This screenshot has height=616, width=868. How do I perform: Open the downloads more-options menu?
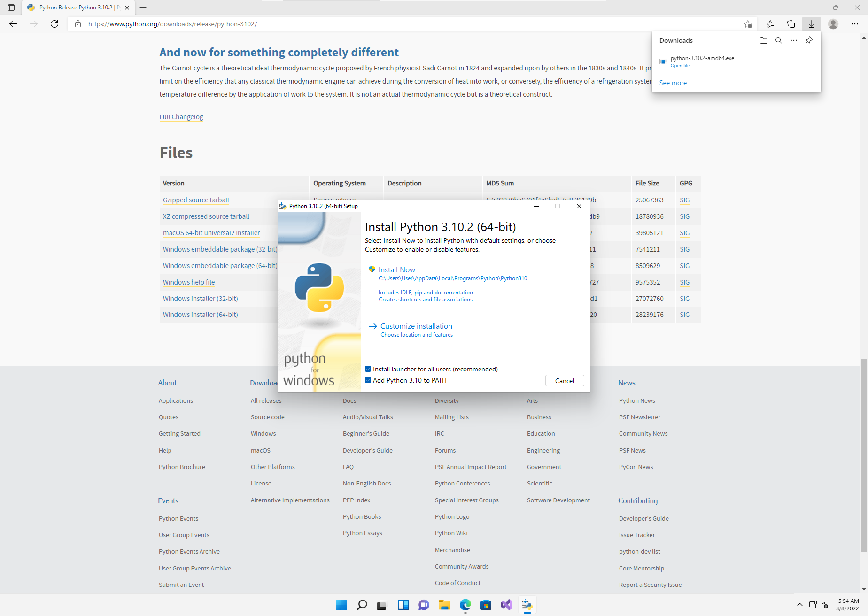pos(794,40)
